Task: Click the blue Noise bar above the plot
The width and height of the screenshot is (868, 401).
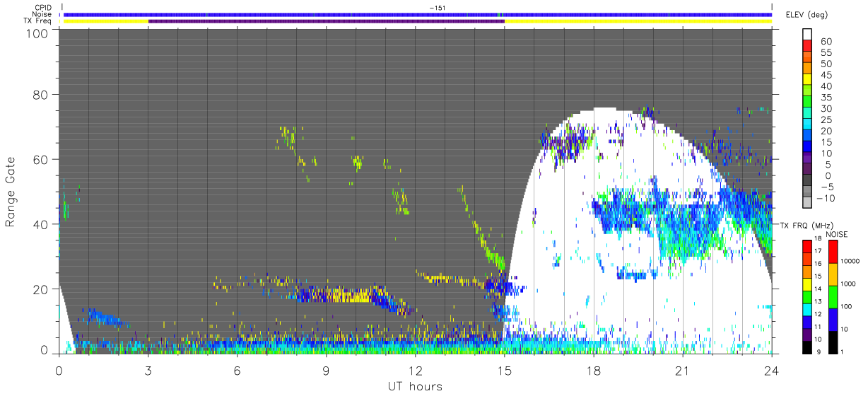Action: (x=418, y=14)
